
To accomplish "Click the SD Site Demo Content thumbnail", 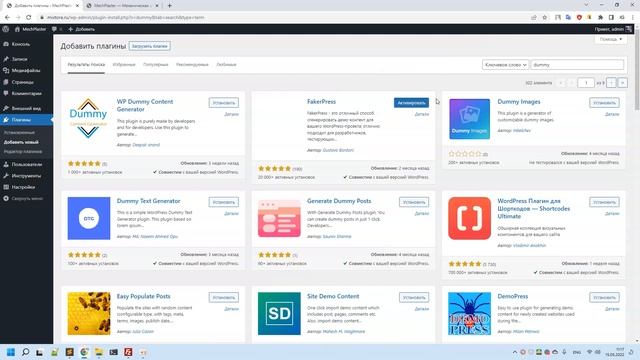I will click(279, 313).
